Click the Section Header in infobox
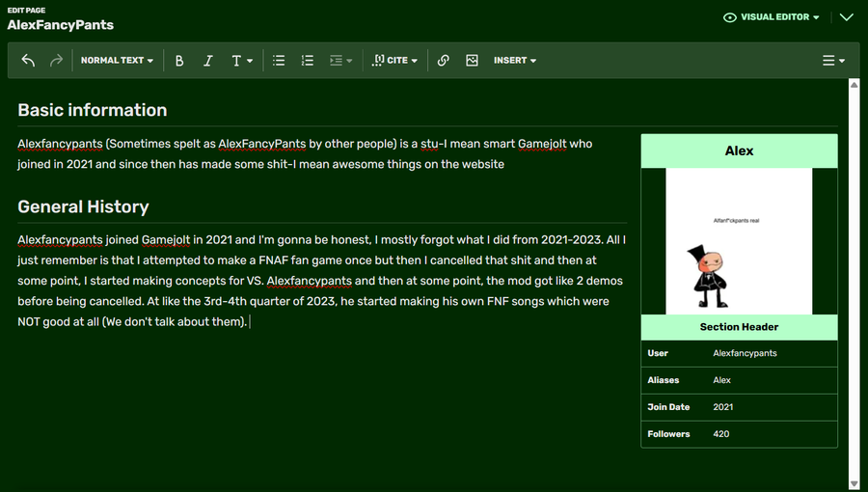The width and height of the screenshot is (868, 492). [739, 327]
